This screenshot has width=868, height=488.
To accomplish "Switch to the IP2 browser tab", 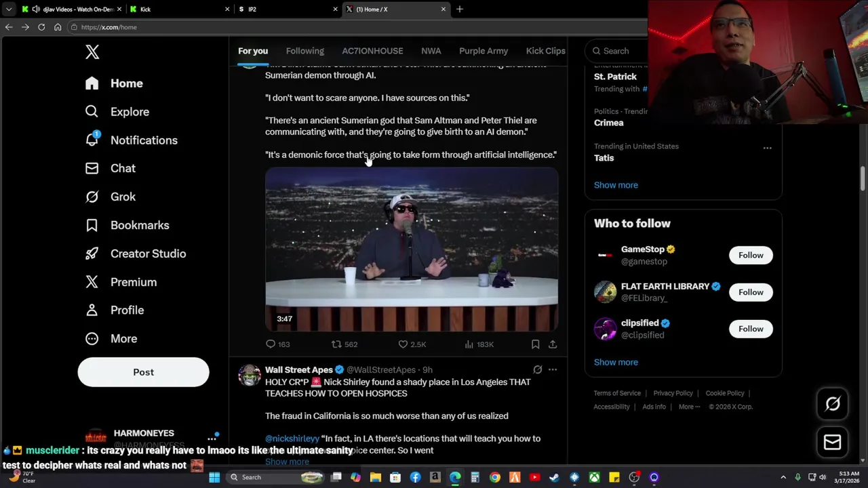I will coord(288,9).
